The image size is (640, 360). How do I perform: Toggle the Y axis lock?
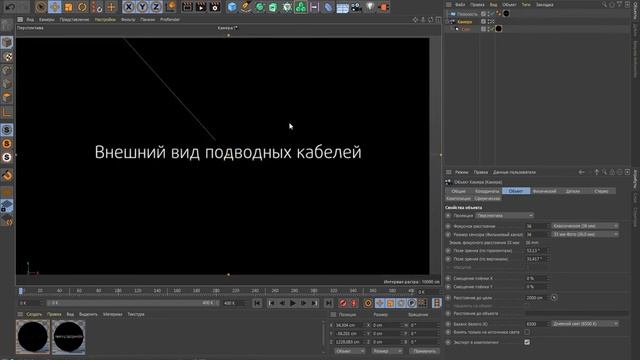[x=142, y=7]
